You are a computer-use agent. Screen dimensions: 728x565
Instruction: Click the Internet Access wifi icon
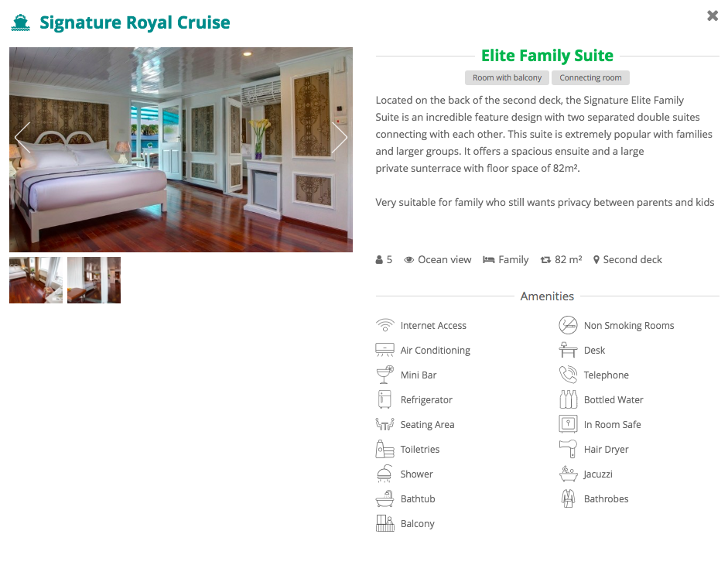point(385,325)
